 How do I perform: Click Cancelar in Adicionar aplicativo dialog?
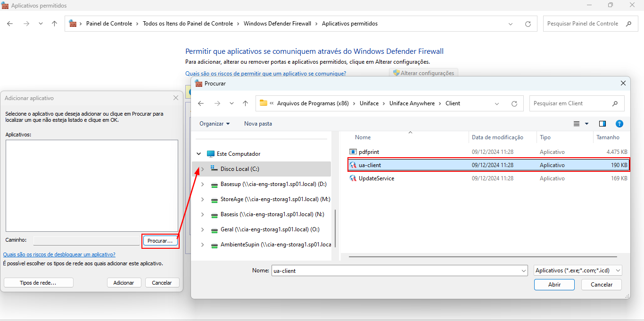pos(162,283)
